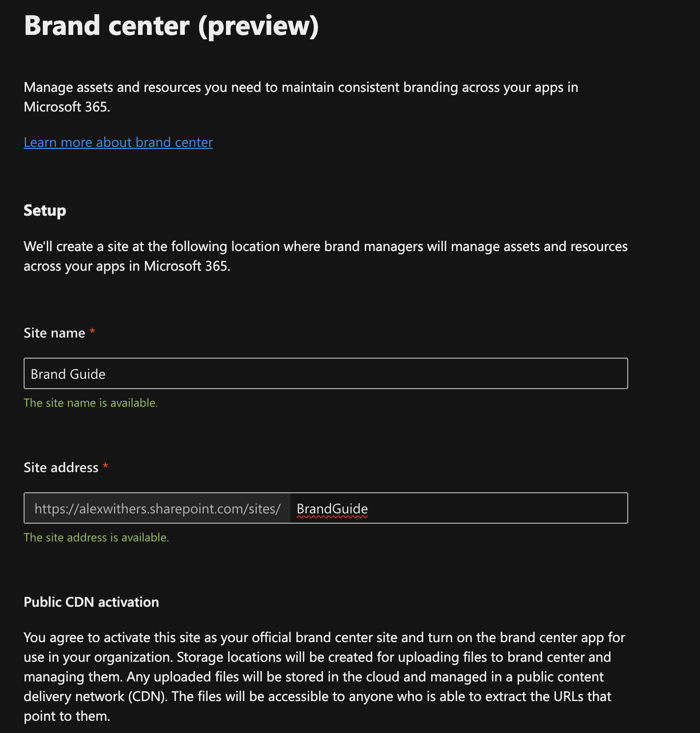Click inside the Site address input field
The width and height of the screenshot is (700, 733).
tap(467, 508)
